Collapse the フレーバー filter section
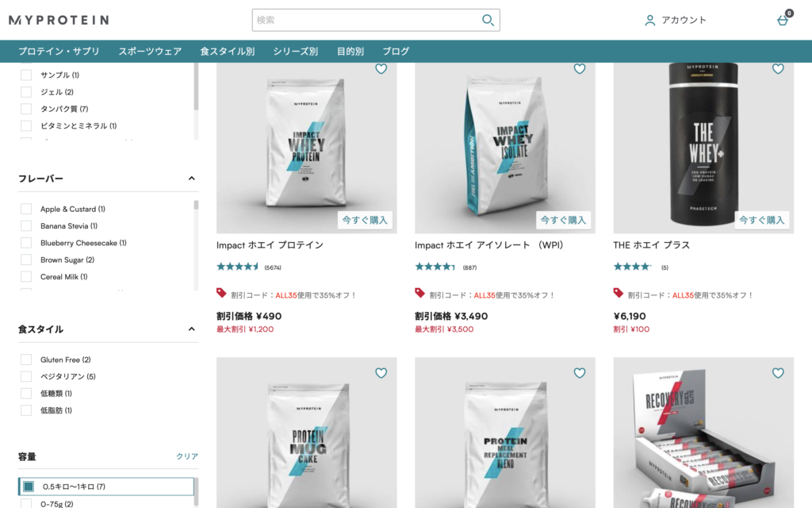The width and height of the screenshot is (812, 508). [192, 179]
